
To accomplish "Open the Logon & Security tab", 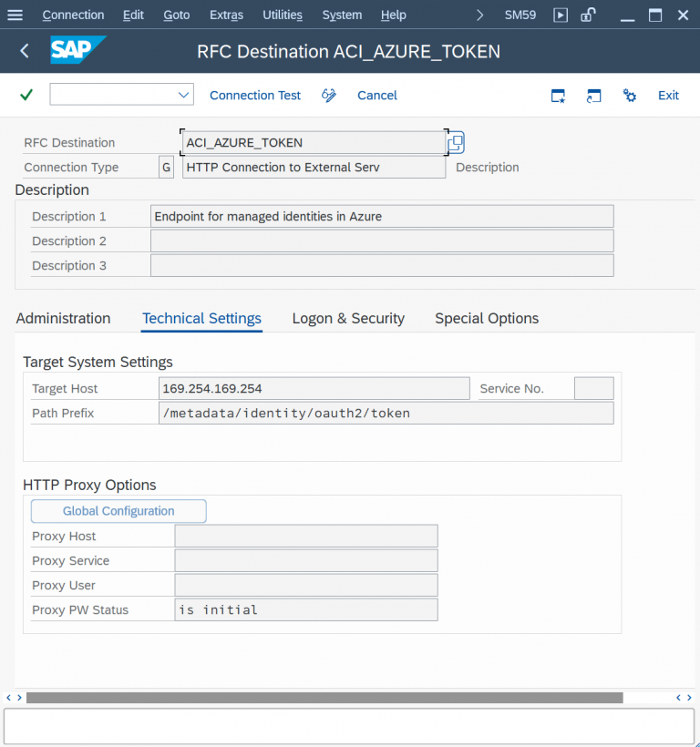I will click(348, 318).
